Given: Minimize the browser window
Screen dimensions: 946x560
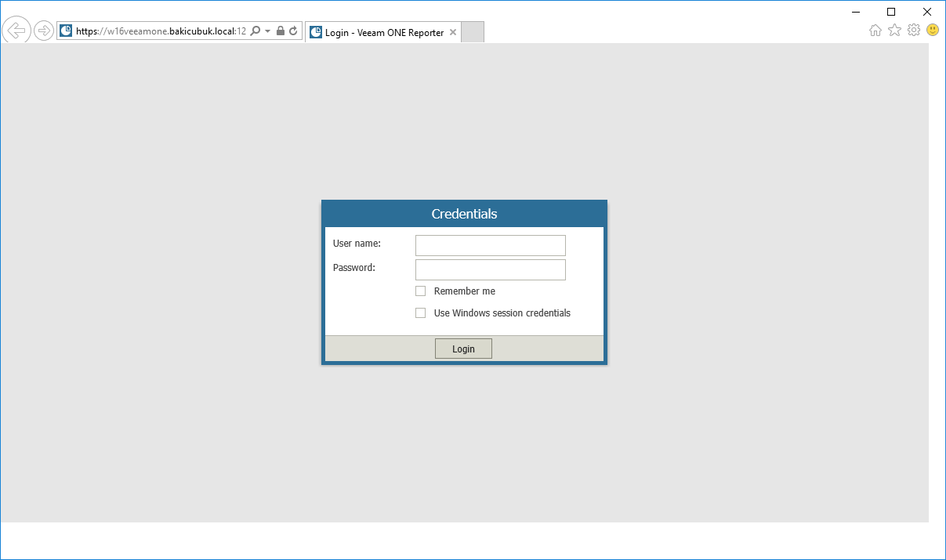Looking at the screenshot, I should pyautogui.click(x=855, y=12).
